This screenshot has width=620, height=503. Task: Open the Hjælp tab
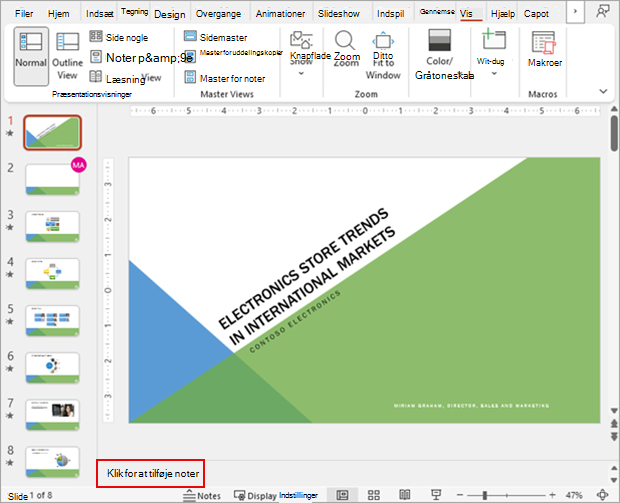click(503, 14)
